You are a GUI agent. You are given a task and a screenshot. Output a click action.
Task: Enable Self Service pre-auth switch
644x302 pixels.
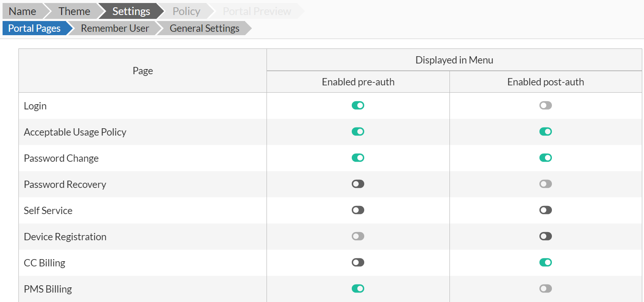358,210
